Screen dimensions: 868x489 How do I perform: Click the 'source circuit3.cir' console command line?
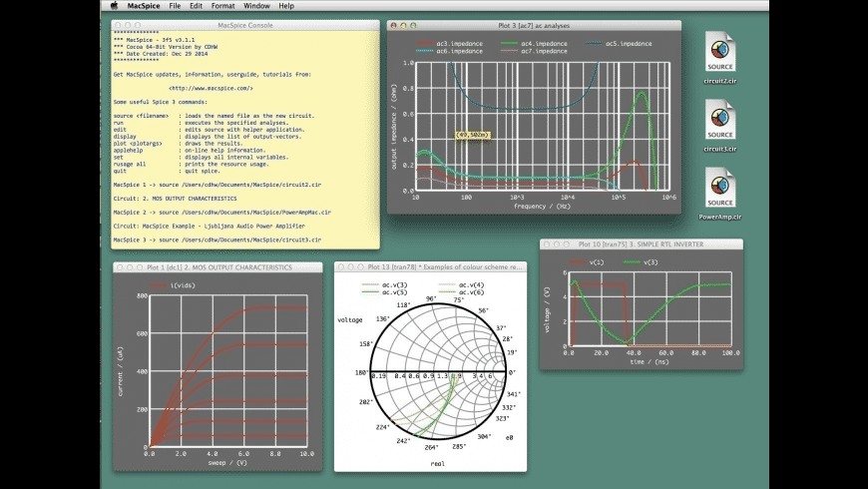coord(217,240)
